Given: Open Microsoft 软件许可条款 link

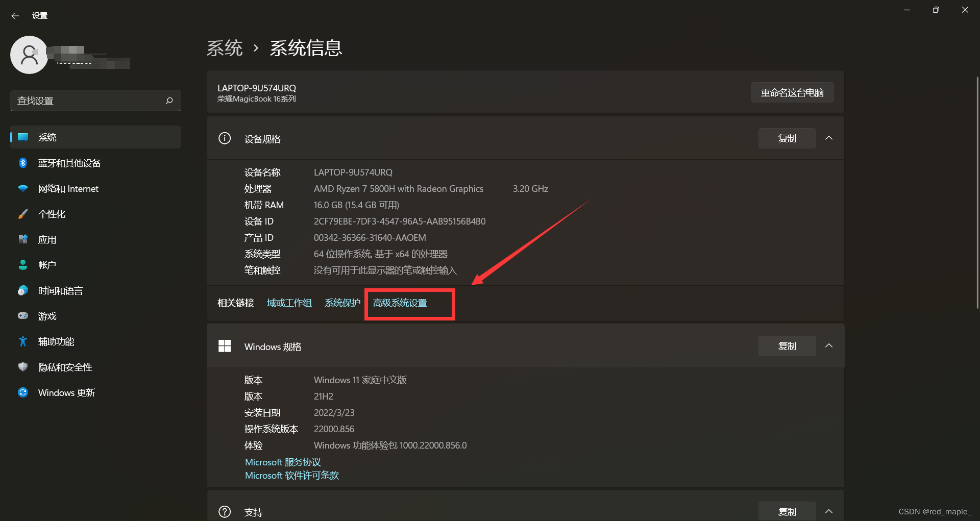Looking at the screenshot, I should pos(292,475).
